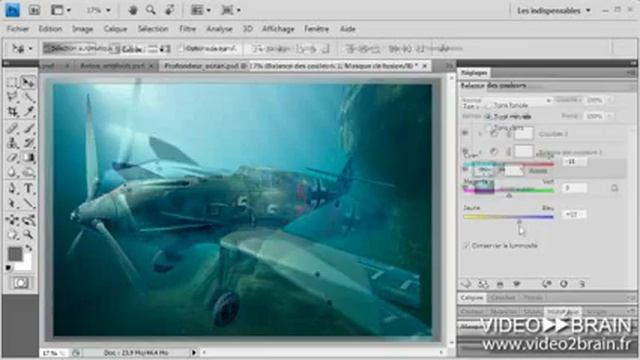Delete this adjustment layer via the trash icon
Image resolution: width=640 pixels, height=360 pixels.
(582, 284)
